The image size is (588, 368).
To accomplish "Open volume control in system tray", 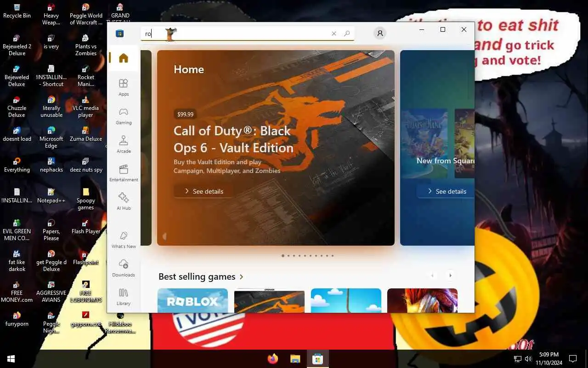I will (528, 359).
